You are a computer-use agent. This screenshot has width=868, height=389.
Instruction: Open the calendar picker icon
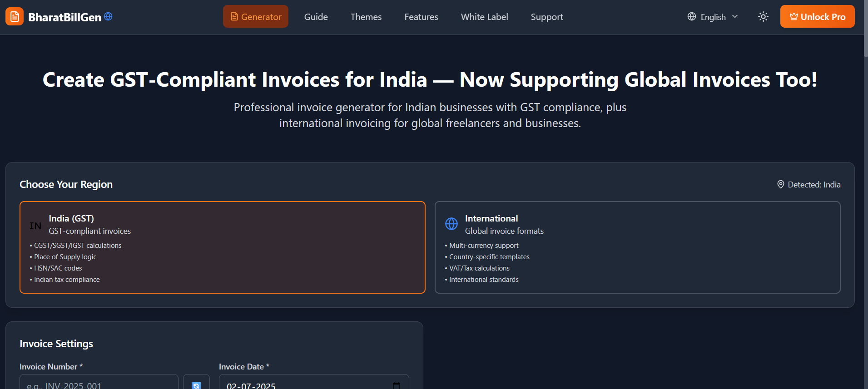[x=397, y=385]
